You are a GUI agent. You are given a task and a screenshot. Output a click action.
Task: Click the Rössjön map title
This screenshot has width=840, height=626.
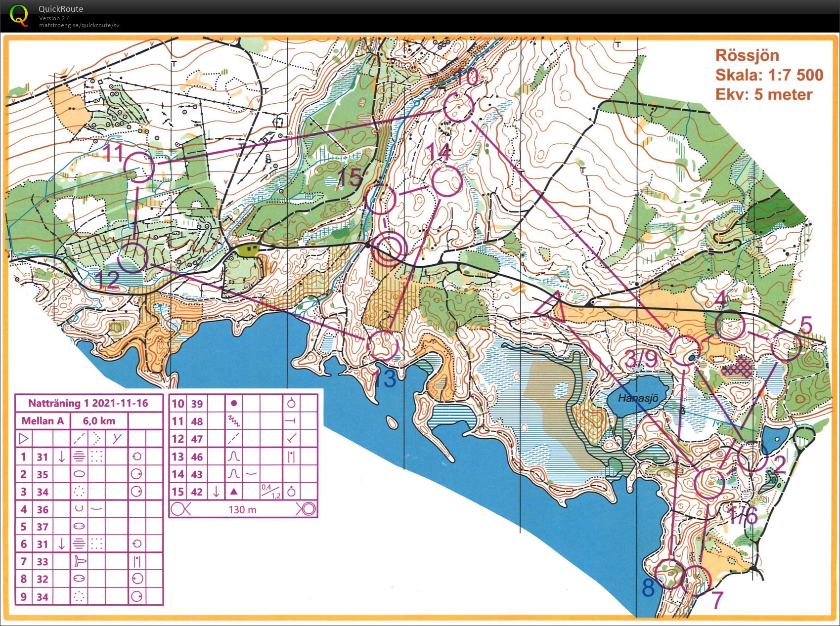click(x=747, y=55)
